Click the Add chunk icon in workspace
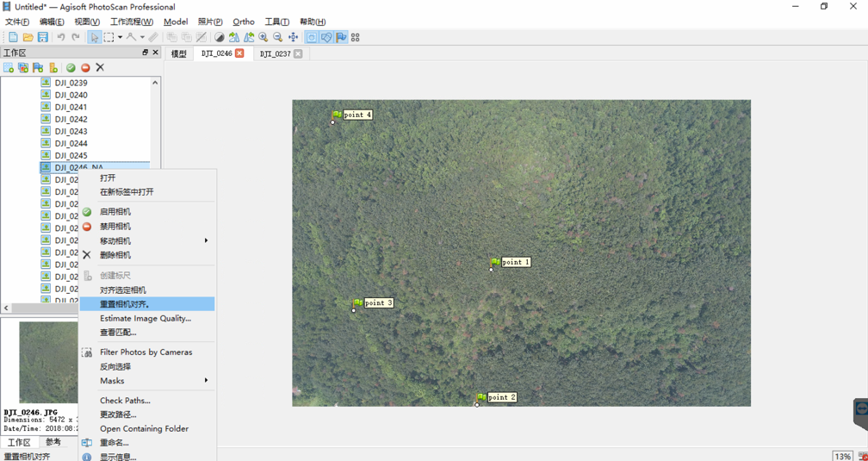 click(x=9, y=67)
